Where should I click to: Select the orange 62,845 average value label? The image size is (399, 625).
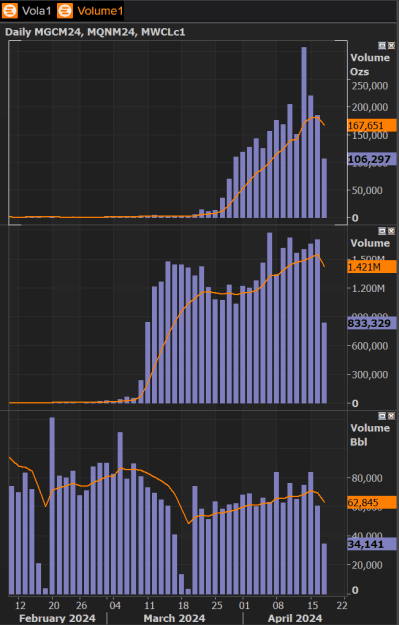point(372,503)
